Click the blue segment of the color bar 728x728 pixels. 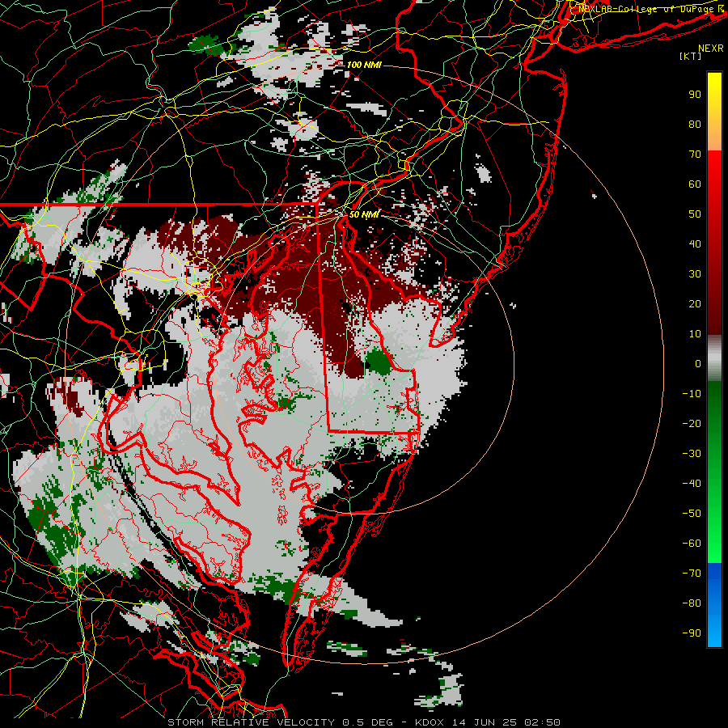714,604
